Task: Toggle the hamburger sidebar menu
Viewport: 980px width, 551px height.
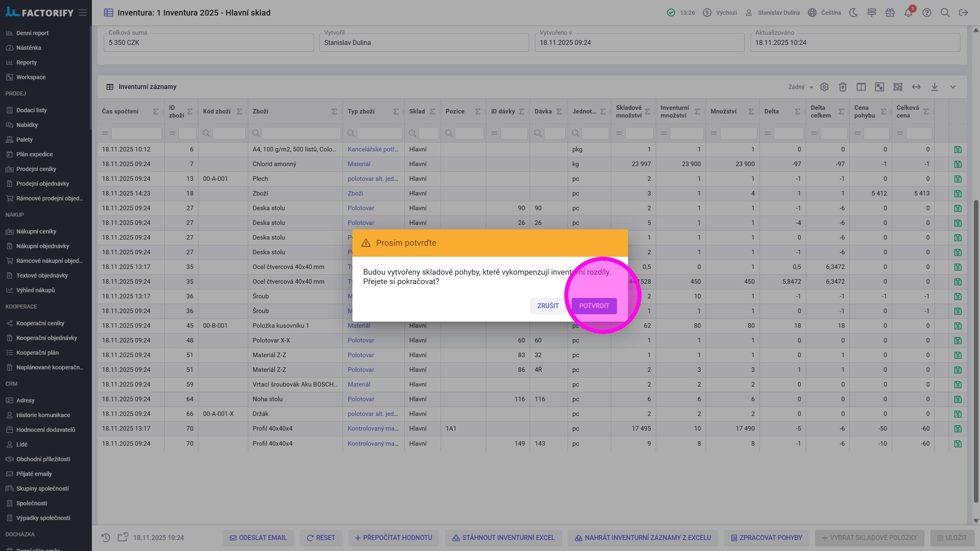Action: tap(83, 13)
